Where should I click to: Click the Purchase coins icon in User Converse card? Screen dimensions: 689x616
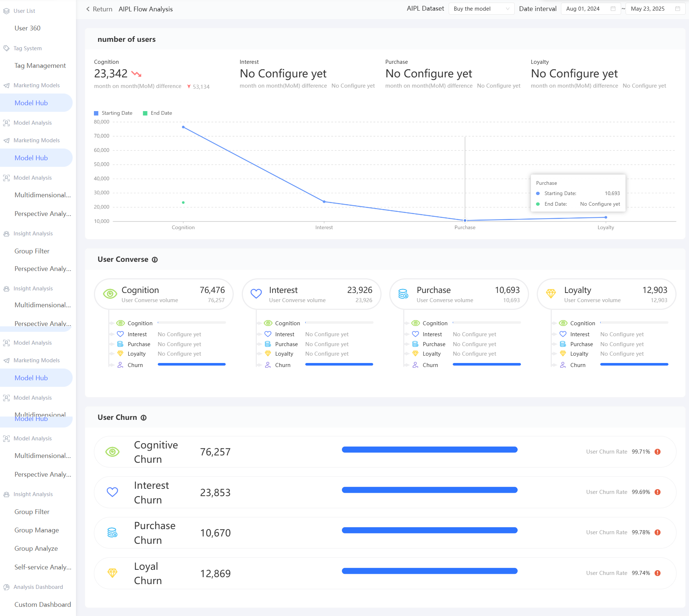click(403, 294)
